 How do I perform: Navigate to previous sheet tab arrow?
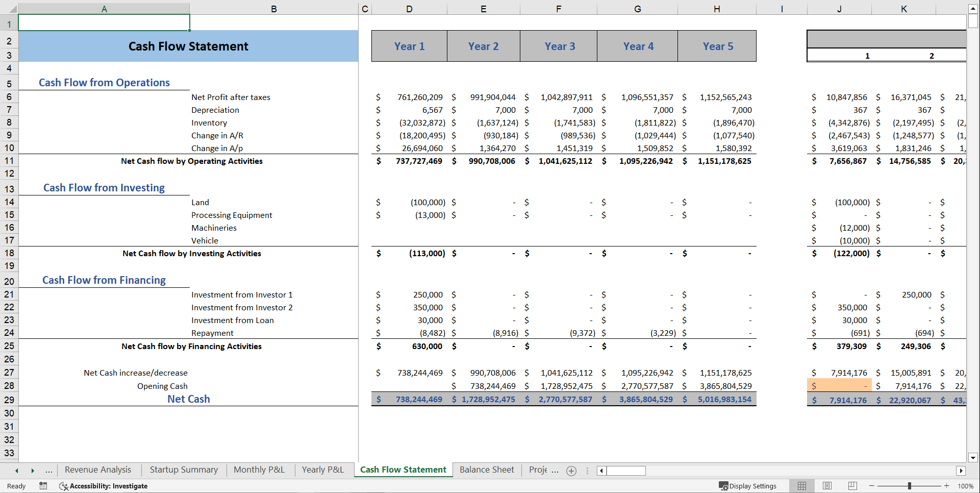coord(17,471)
